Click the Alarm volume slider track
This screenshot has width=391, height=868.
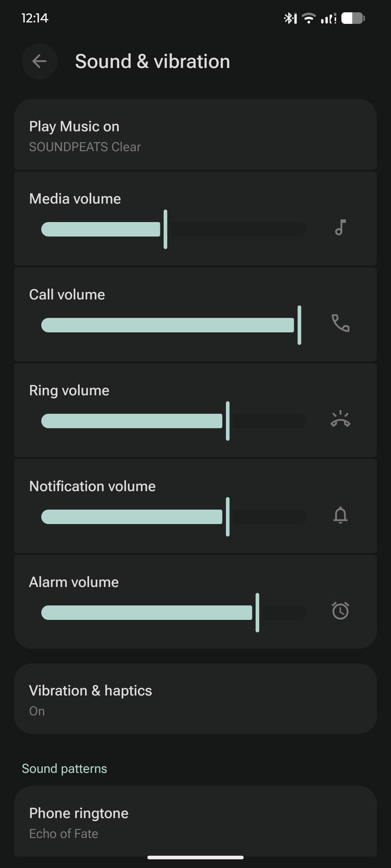coord(174,613)
